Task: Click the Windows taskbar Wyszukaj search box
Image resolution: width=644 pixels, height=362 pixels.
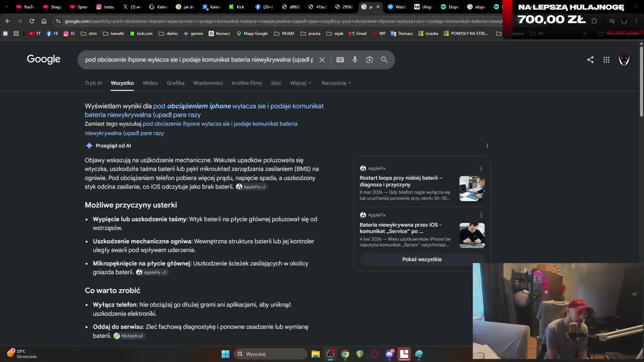Action: click(x=271, y=354)
